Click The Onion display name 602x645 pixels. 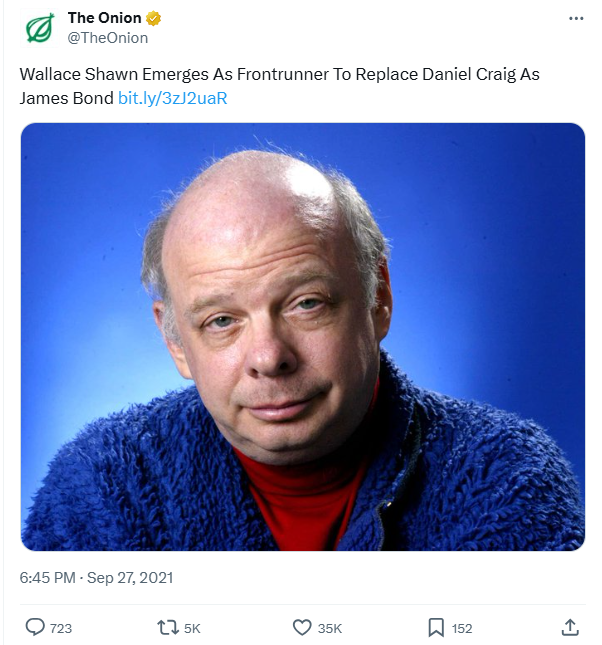click(x=105, y=18)
